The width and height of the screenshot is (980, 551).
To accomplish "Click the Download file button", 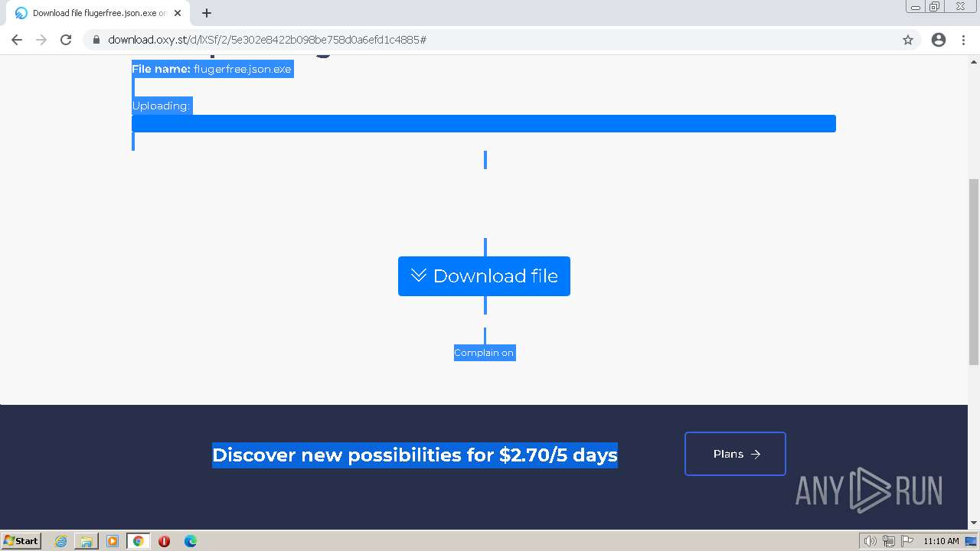I will 484,276.
